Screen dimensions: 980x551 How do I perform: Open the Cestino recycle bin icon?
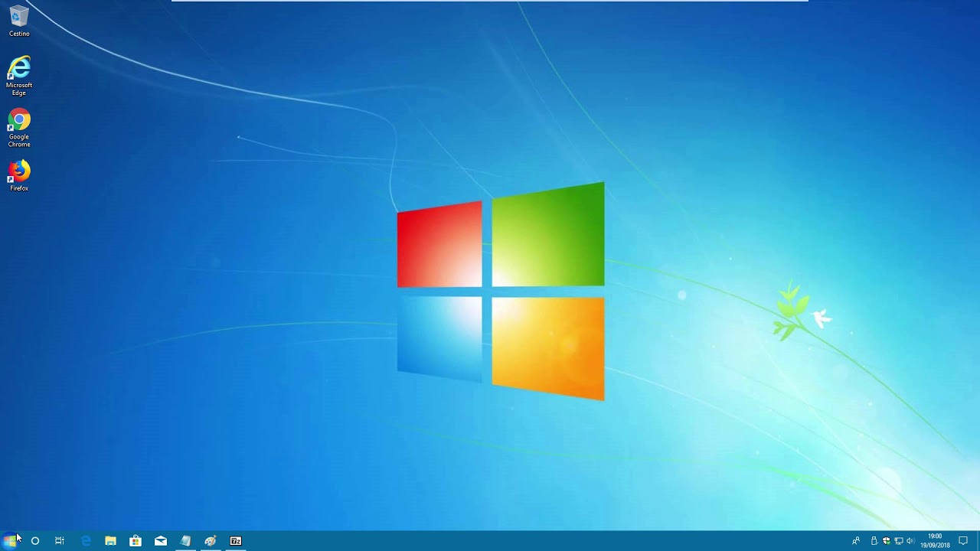point(19,21)
